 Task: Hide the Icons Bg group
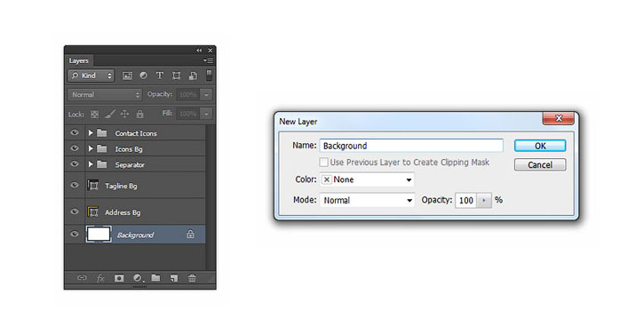[75, 148]
